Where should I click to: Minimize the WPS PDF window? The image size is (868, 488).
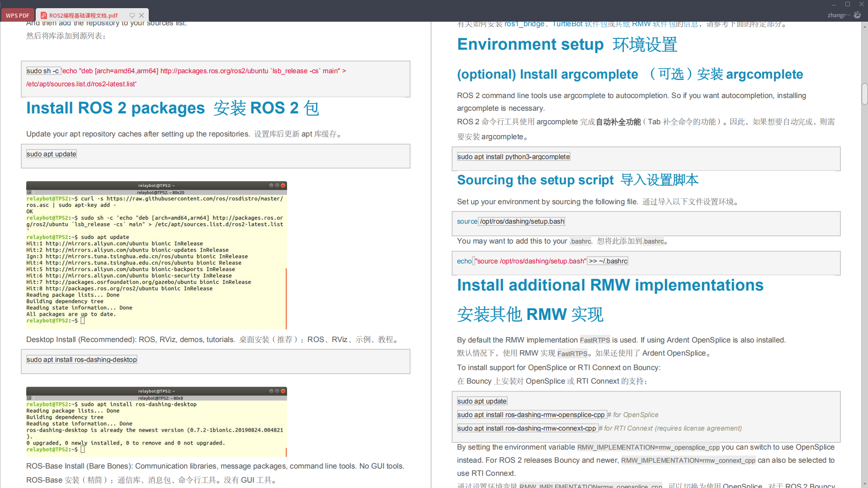click(x=834, y=4)
